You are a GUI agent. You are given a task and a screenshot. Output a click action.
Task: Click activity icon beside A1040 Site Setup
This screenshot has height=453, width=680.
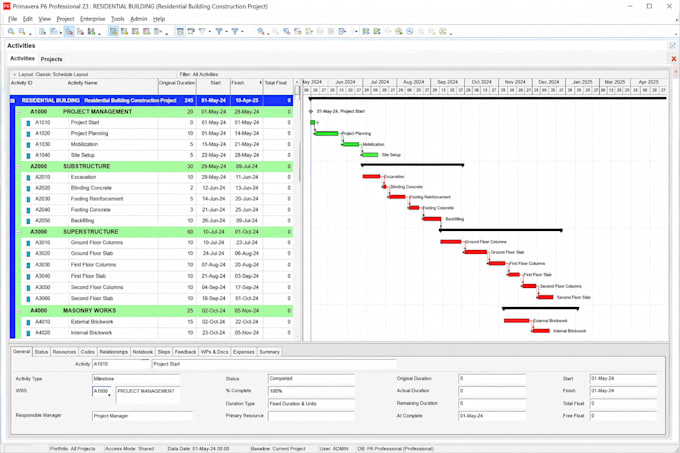point(28,156)
